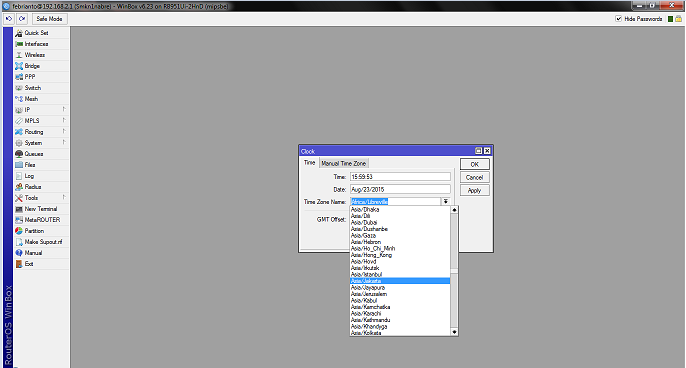The height and width of the screenshot is (368, 686).
Task: Click the Routing menu icon
Action: tap(19, 132)
